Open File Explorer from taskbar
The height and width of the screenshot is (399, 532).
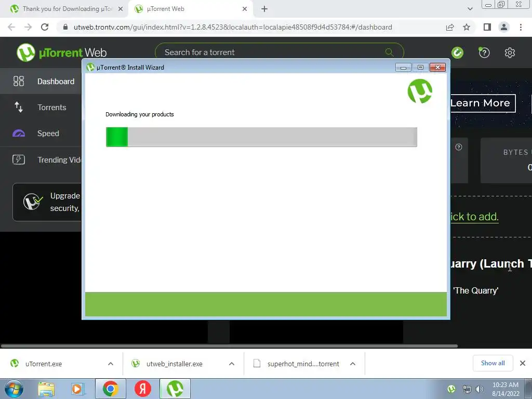click(x=46, y=389)
